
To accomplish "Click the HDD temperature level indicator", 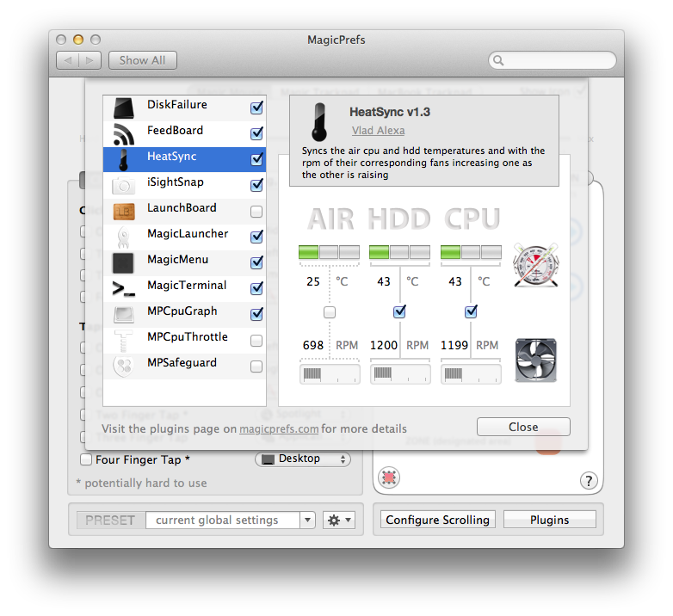I will click(399, 252).
